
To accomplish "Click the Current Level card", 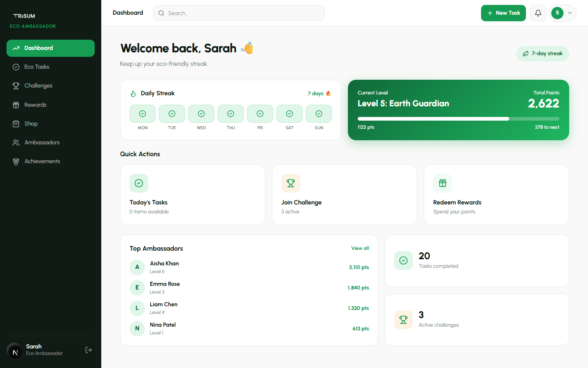I will [x=459, y=110].
